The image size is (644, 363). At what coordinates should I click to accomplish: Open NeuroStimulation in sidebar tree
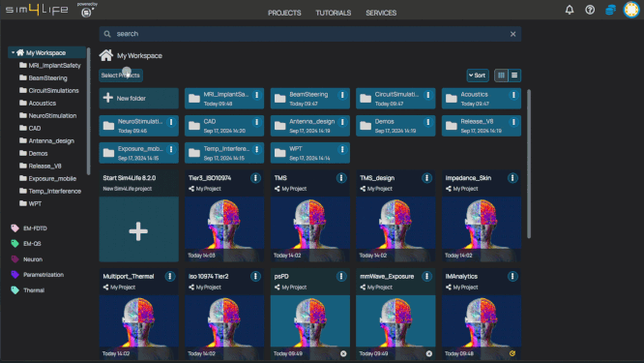click(48, 115)
